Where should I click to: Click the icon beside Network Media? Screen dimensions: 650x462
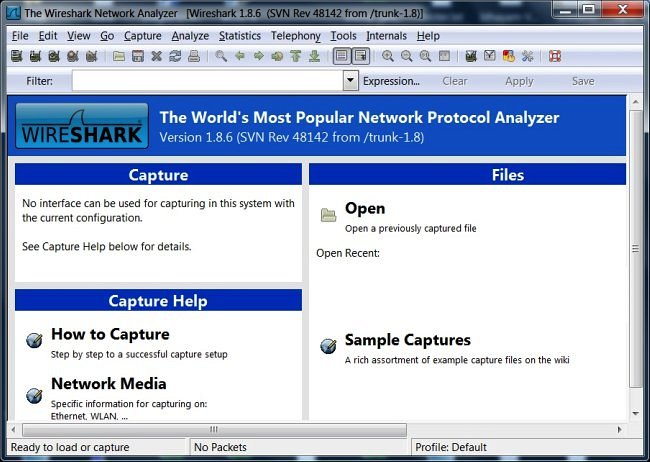tap(34, 395)
